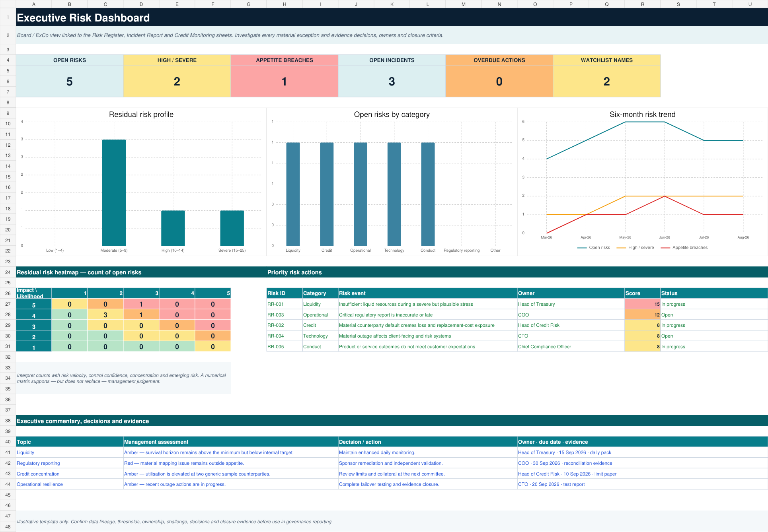
Task: Click the RR-004 risk ID cell
Action: [x=285, y=336]
